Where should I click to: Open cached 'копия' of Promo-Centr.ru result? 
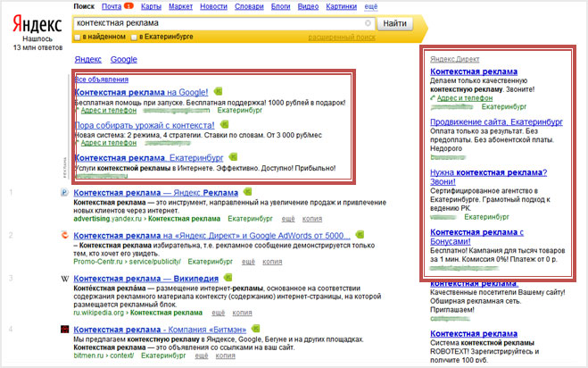pos(272,262)
